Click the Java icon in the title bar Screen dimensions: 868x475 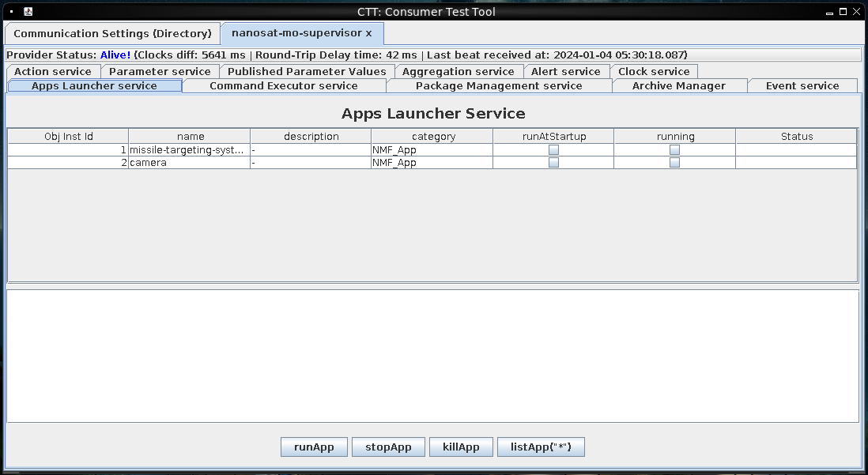(x=28, y=12)
